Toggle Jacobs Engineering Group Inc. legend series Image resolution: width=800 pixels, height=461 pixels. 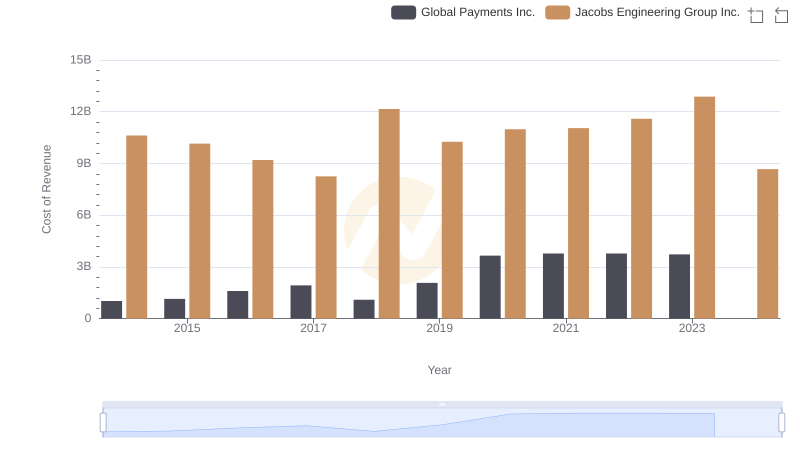pos(642,12)
